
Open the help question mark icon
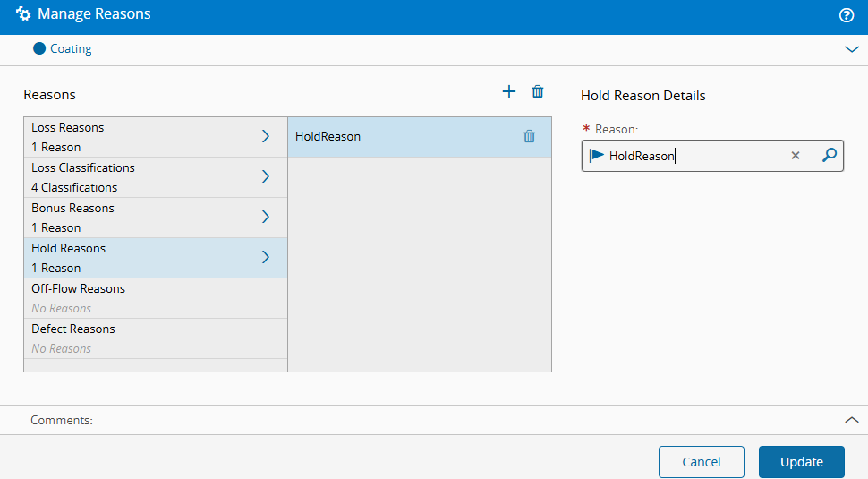[846, 15]
